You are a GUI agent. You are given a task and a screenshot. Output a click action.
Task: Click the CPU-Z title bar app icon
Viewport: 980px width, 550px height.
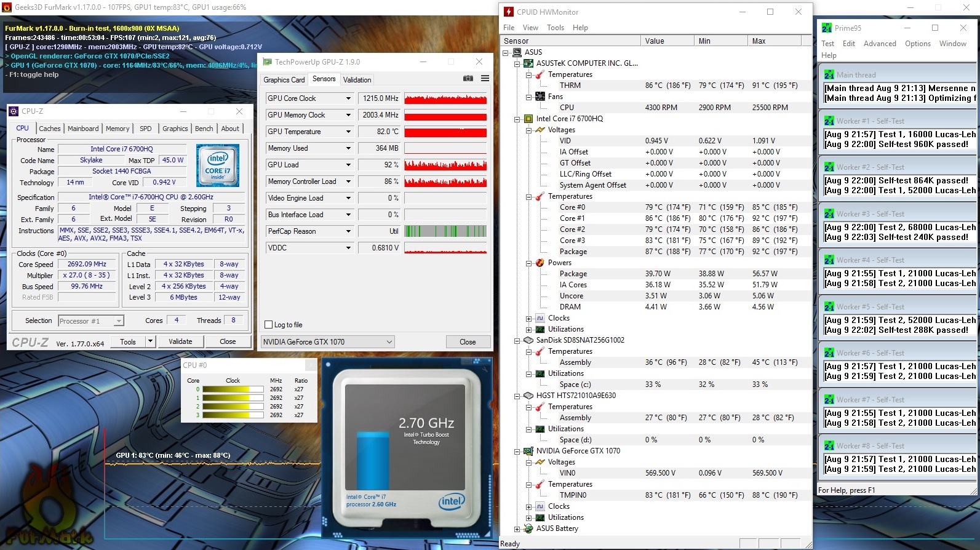coord(14,111)
